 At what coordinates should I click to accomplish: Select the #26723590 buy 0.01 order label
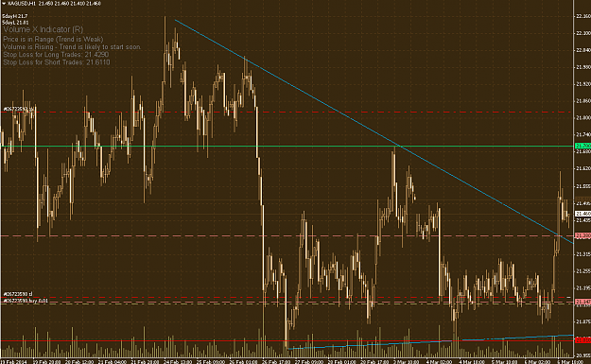pos(26,301)
